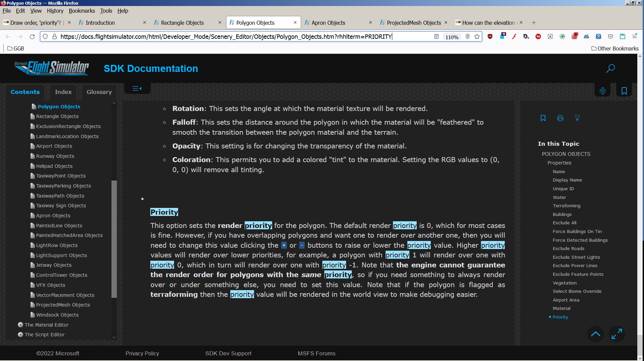
Task: Open the Bookmarks menu
Action: pos(82,11)
